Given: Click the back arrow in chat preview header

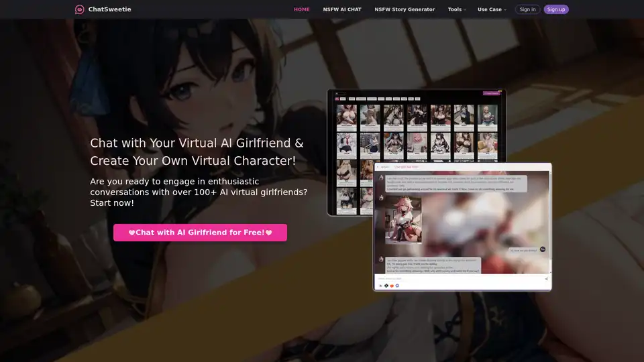Looking at the screenshot, I should pyautogui.click(x=378, y=166).
